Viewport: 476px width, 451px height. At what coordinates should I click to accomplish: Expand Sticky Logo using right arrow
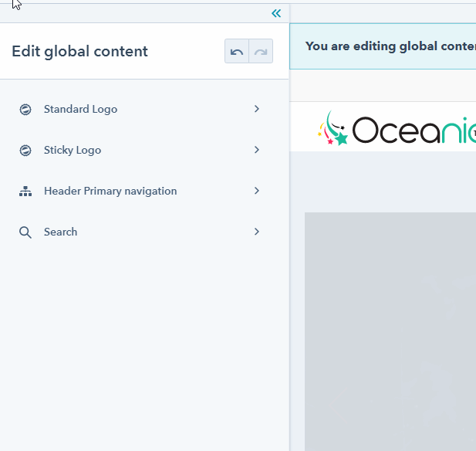[x=257, y=150]
